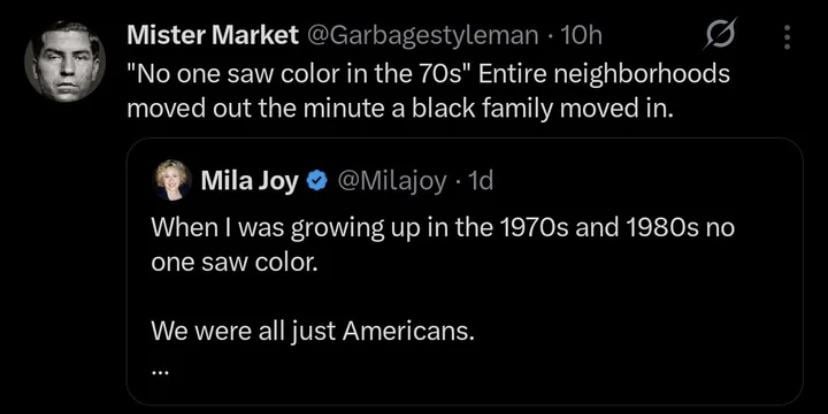Click Mila Joy's small avatar

coord(169,182)
